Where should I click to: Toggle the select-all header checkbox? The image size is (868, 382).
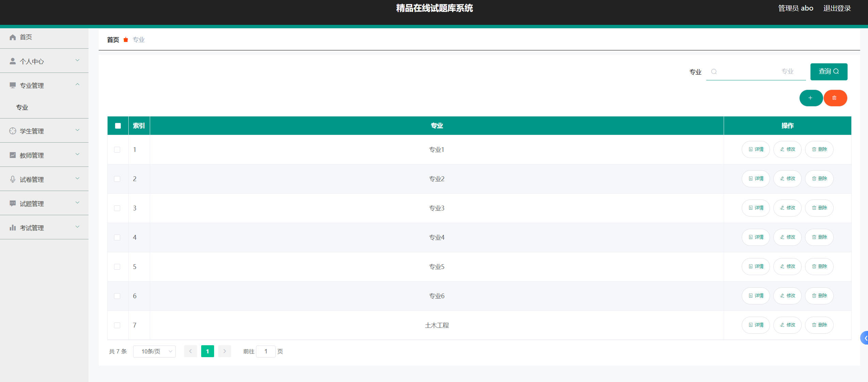(x=118, y=126)
